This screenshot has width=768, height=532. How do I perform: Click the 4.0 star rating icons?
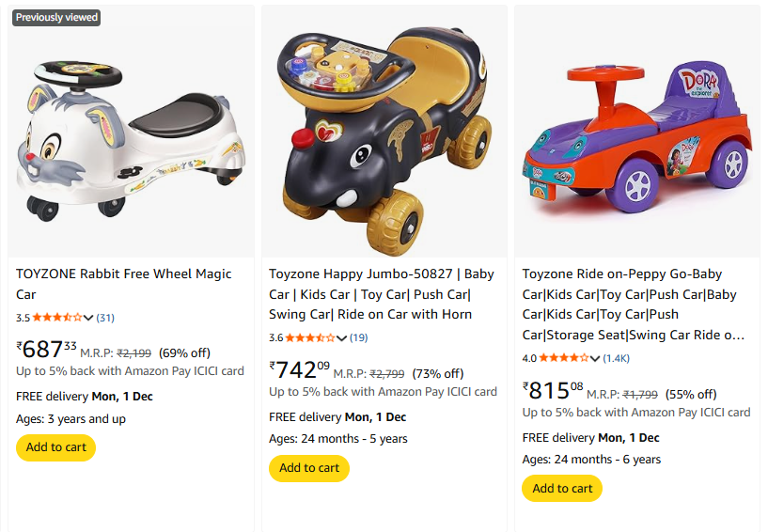point(564,358)
